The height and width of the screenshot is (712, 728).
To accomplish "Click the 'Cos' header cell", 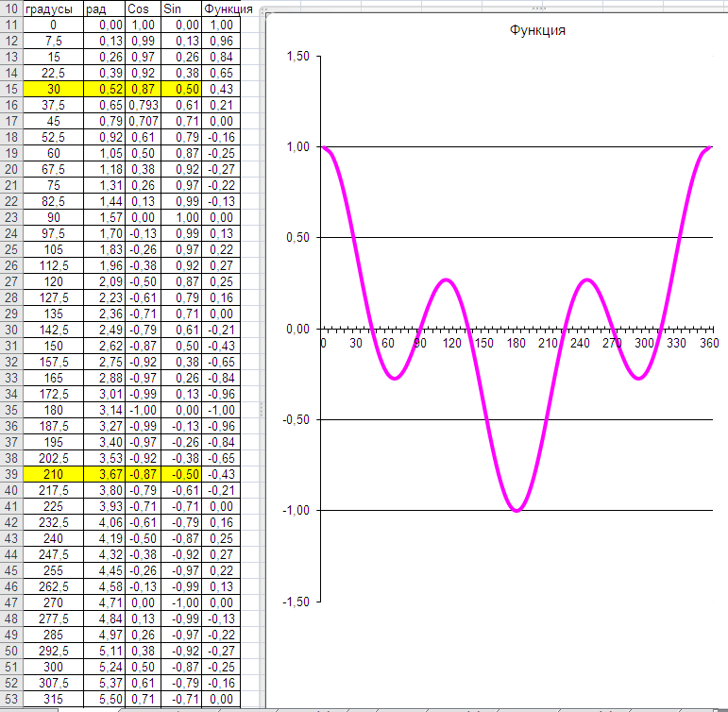I will coord(143,8).
